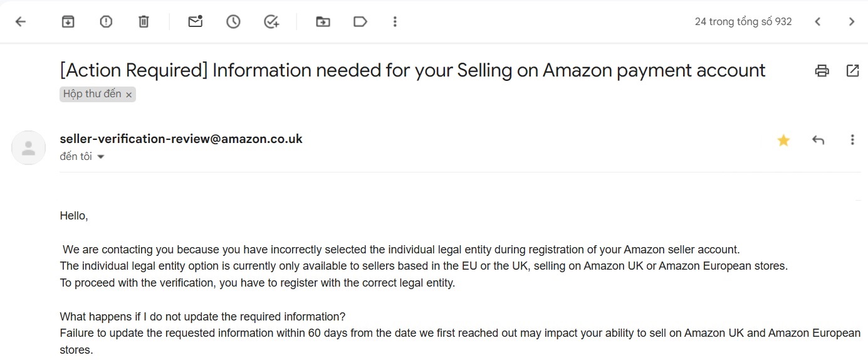Toggle the yellow star on this message
The image size is (868, 360).
coord(783,140)
